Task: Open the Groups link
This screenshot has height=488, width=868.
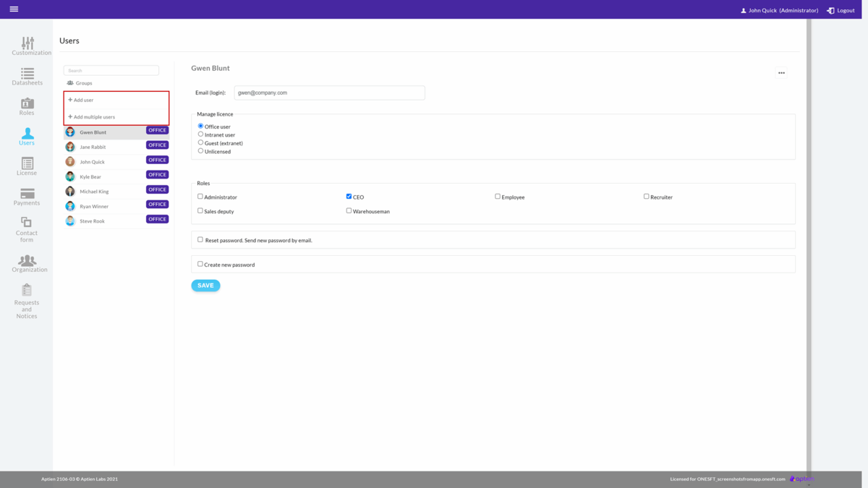Action: (84, 83)
